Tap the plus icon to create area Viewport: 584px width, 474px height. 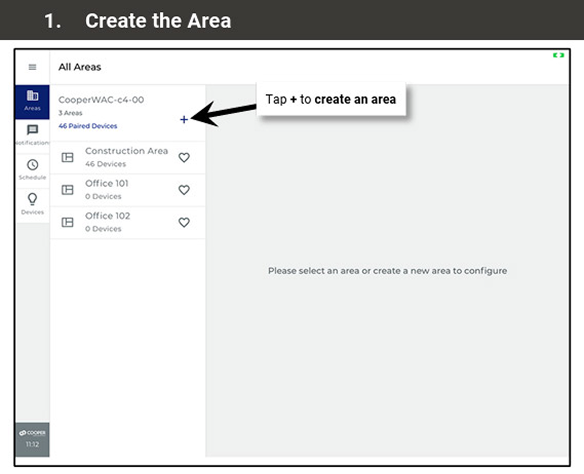[184, 120]
